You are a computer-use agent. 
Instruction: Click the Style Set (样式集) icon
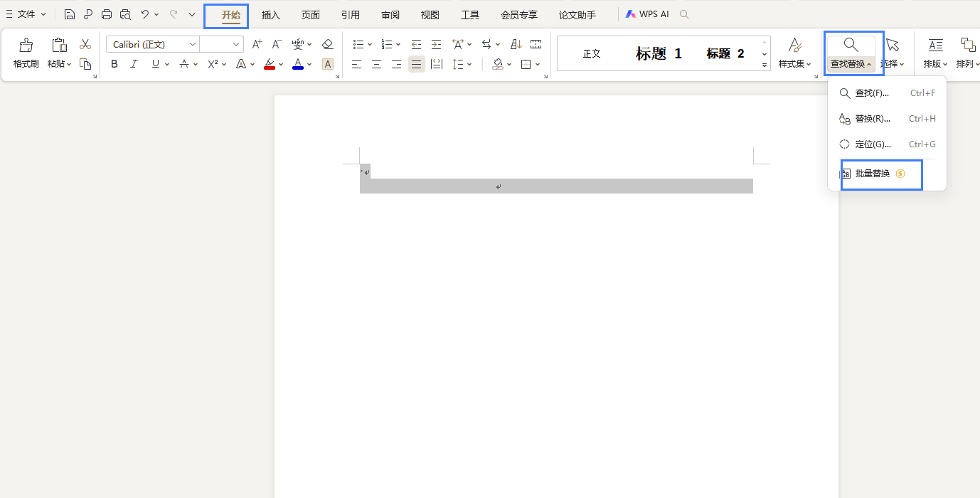pyautogui.click(x=795, y=46)
